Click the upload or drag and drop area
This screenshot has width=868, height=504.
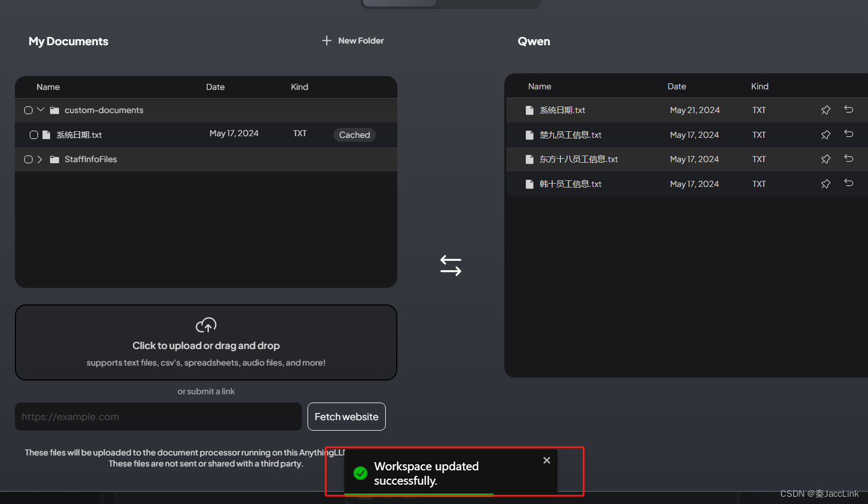point(206,342)
